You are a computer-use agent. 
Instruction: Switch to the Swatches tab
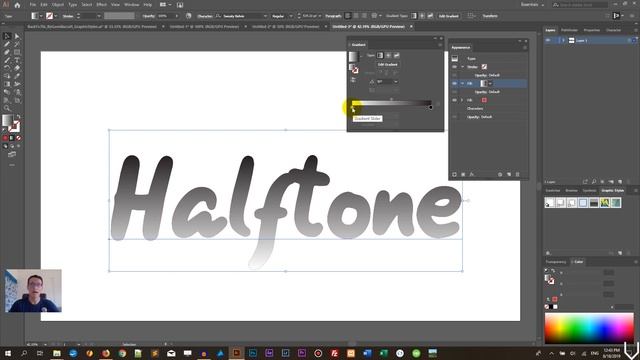coord(553,191)
